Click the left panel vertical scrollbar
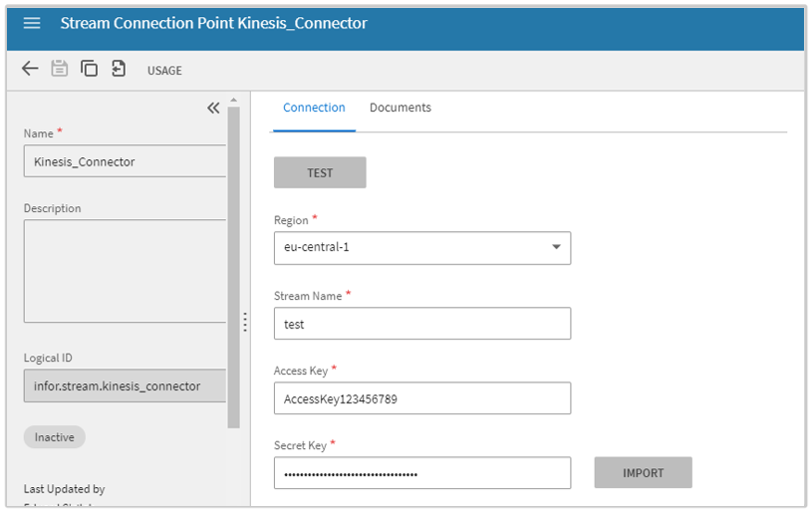This screenshot has height=511, width=812. click(x=233, y=267)
